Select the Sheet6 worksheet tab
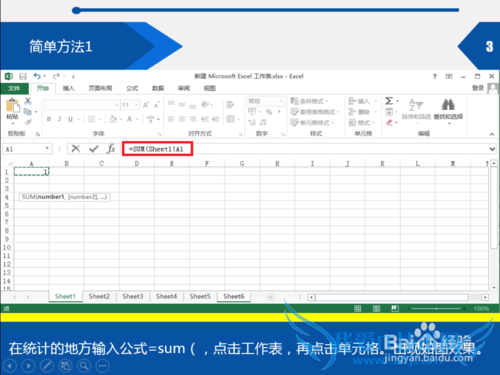The width and height of the screenshot is (500, 375). click(234, 296)
